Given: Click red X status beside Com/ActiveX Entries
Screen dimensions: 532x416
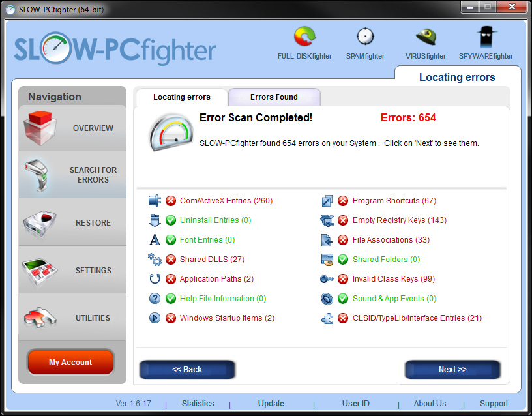Looking at the screenshot, I should 171,201.
